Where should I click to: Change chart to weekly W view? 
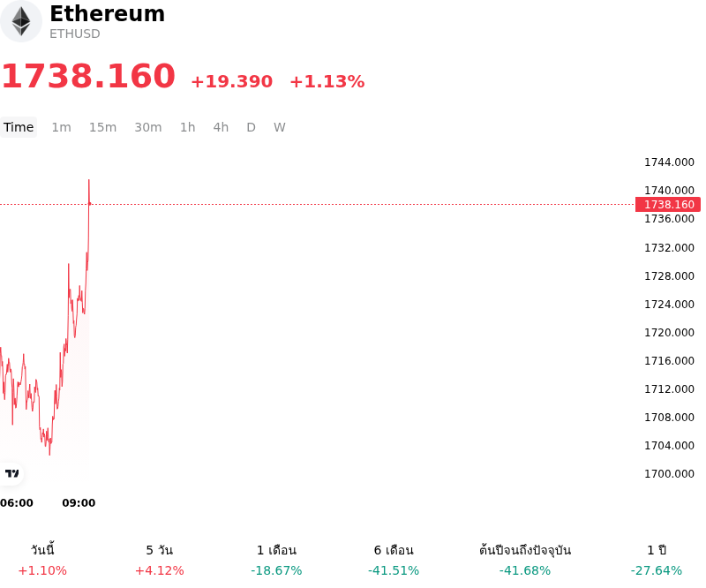point(280,127)
